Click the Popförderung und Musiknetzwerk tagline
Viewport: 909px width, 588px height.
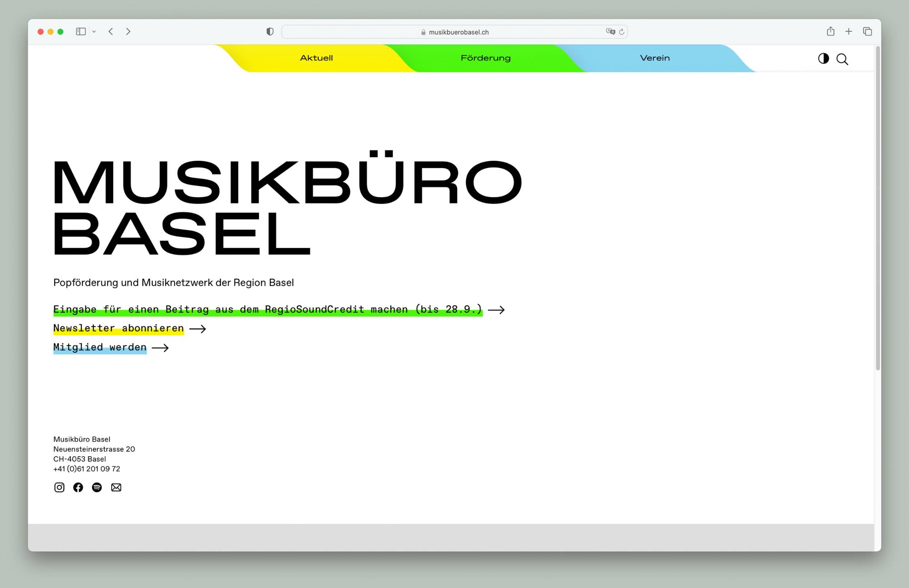click(x=174, y=283)
